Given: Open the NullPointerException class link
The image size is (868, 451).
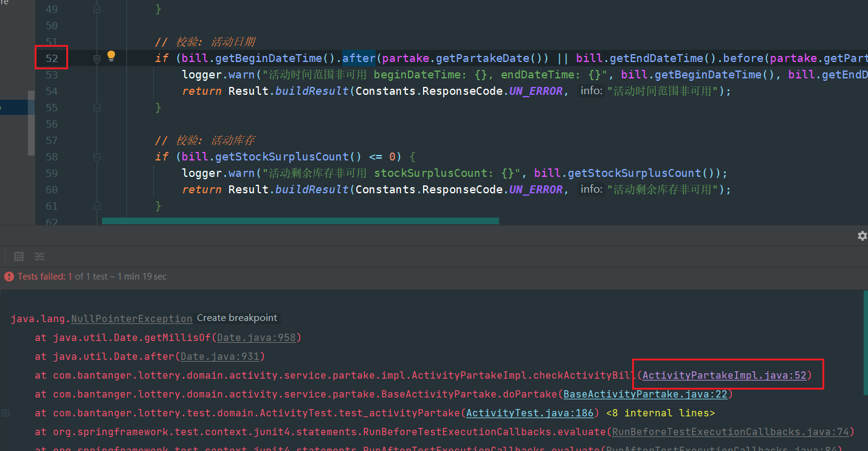Looking at the screenshot, I should coord(131,318).
